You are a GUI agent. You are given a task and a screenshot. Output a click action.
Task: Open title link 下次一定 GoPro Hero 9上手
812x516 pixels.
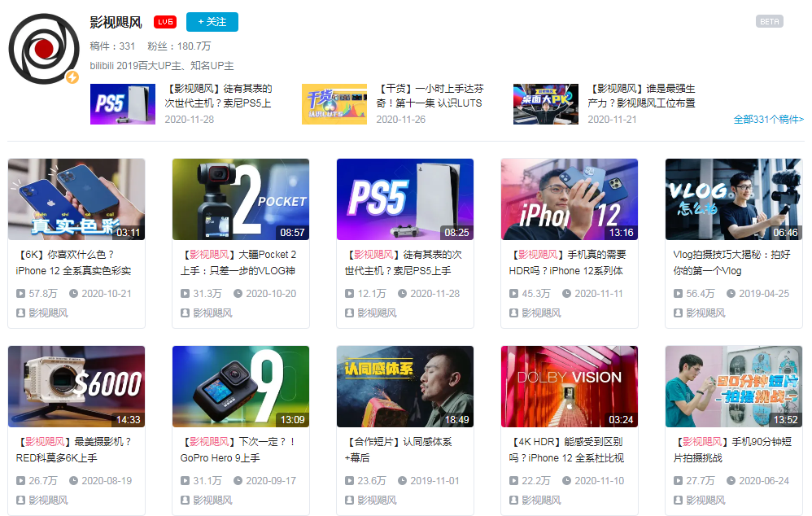tap(238, 450)
